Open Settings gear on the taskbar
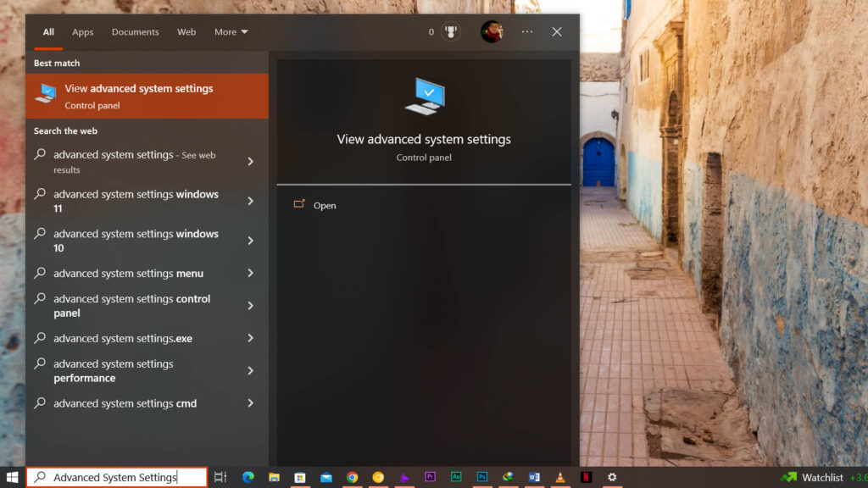This screenshot has height=488, width=868. point(612,477)
